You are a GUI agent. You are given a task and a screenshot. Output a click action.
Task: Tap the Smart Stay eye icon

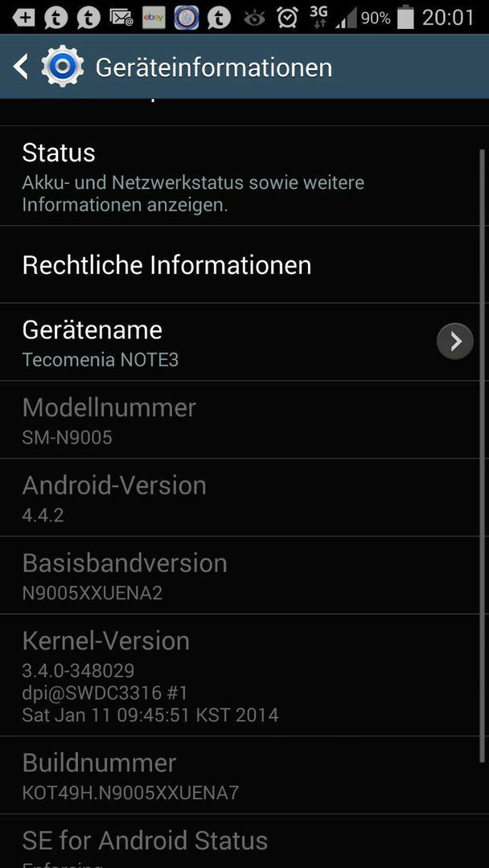coord(255,18)
